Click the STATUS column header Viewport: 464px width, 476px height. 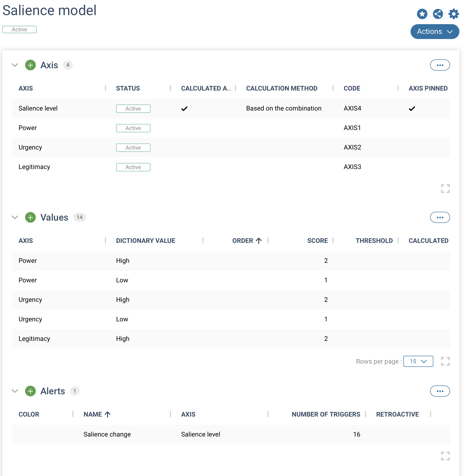tap(128, 88)
